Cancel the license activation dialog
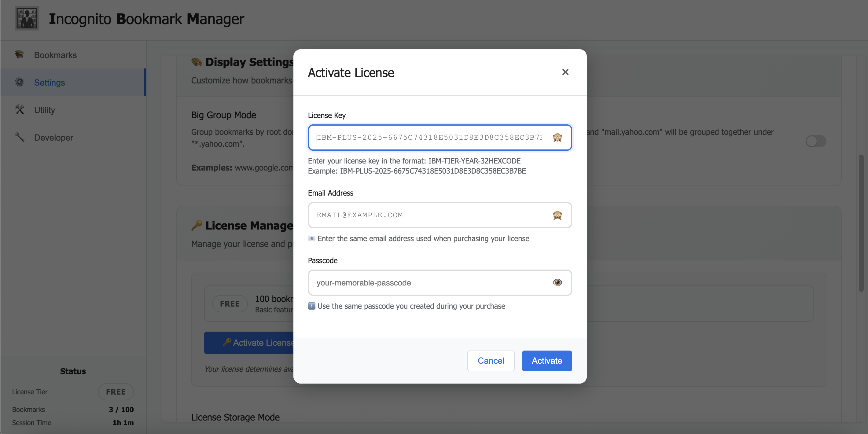This screenshot has width=868, height=434. tap(491, 361)
